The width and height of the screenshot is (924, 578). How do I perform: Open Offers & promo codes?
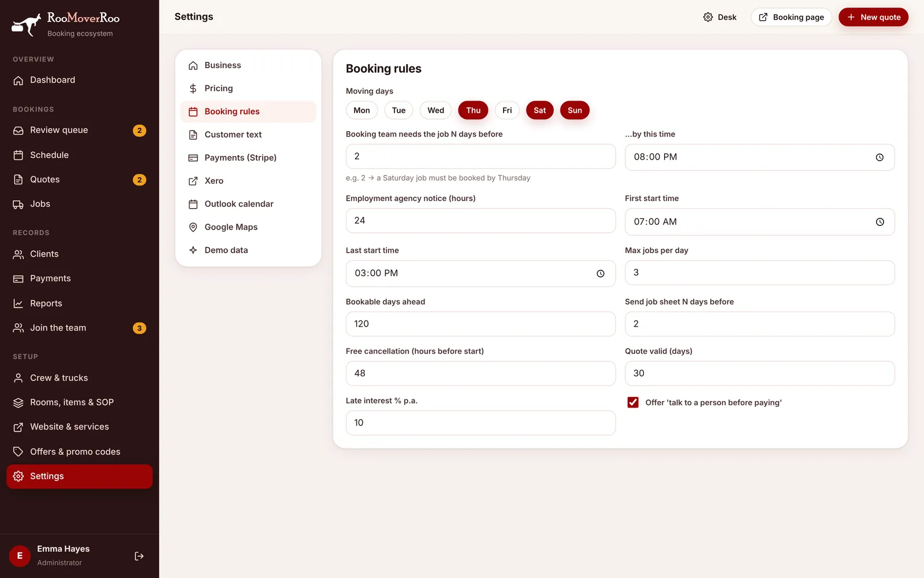(79, 452)
